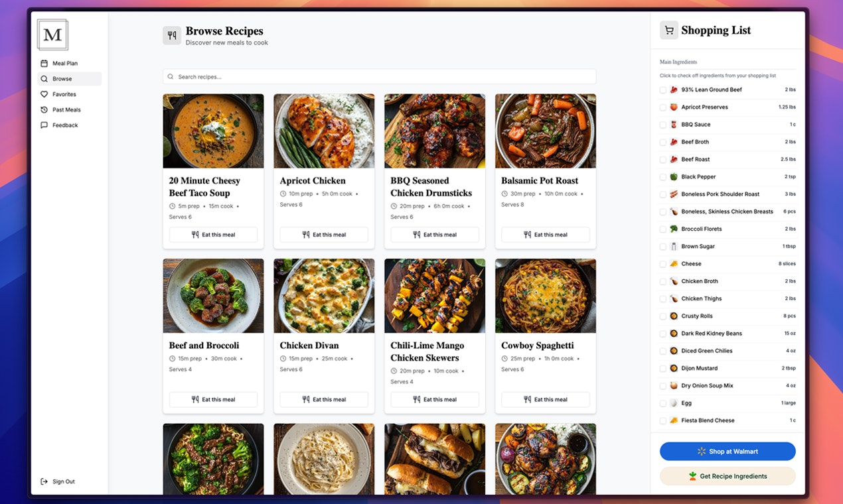Click the BBQ Sauce bottle icon
This screenshot has width=843, height=504.
pos(674,125)
